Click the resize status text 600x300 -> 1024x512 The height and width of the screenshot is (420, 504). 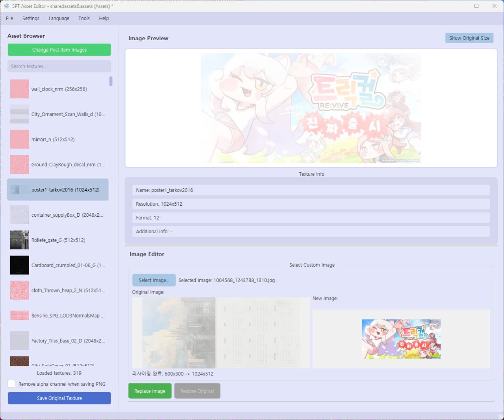coord(173,374)
